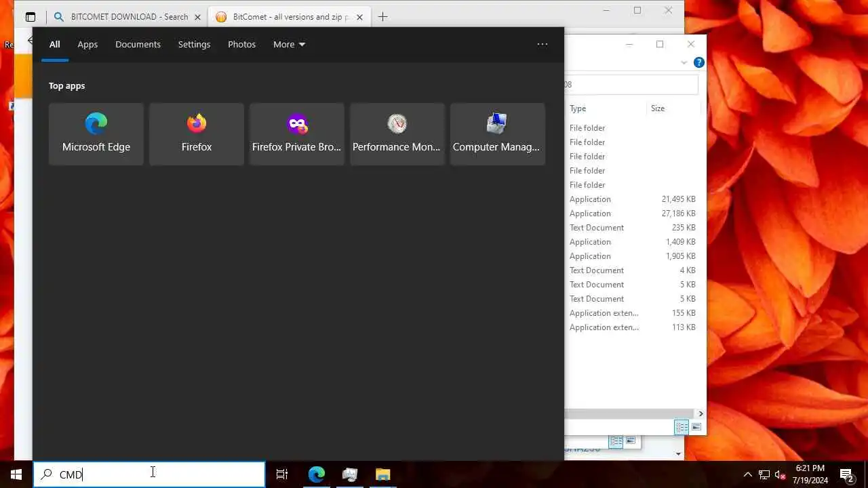Open search options ellipsis menu
The image size is (868, 488).
click(542, 44)
